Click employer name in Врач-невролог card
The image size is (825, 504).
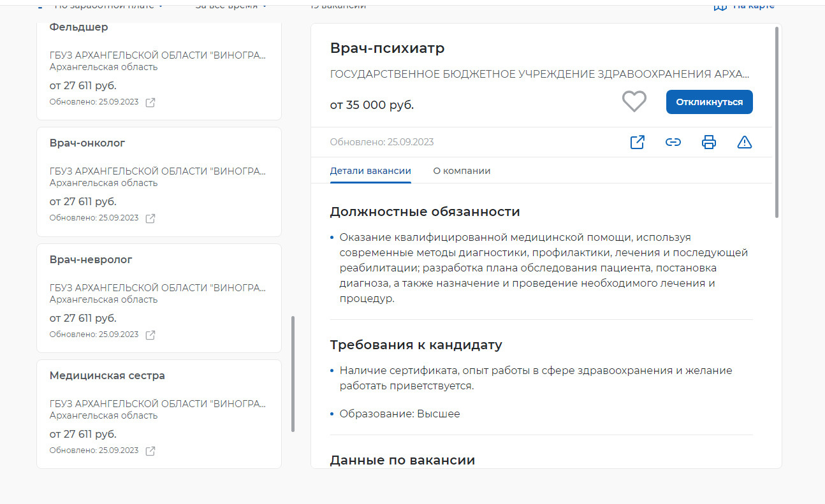pyautogui.click(x=157, y=288)
